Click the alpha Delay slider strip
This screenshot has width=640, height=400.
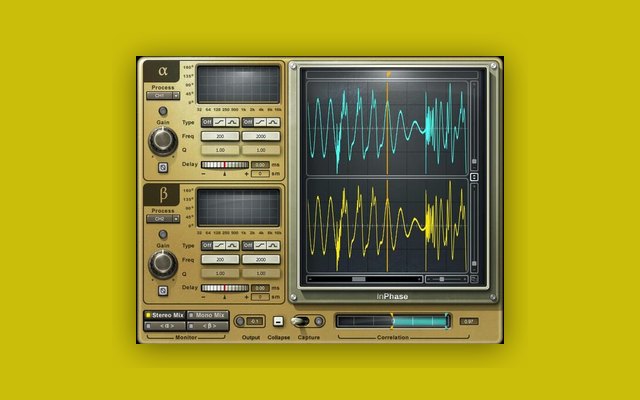225,164
